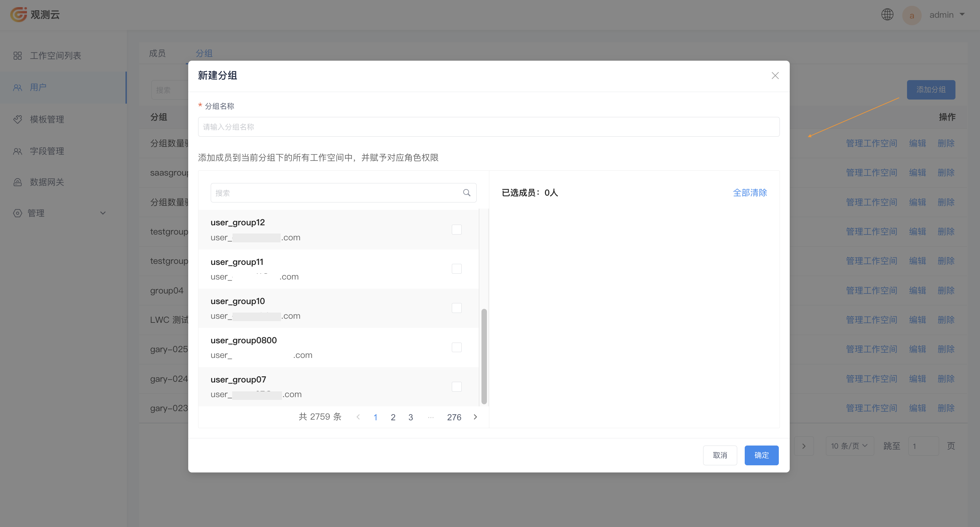980x527 pixels.
Task: Go to member list page 2
Action: pyautogui.click(x=393, y=417)
